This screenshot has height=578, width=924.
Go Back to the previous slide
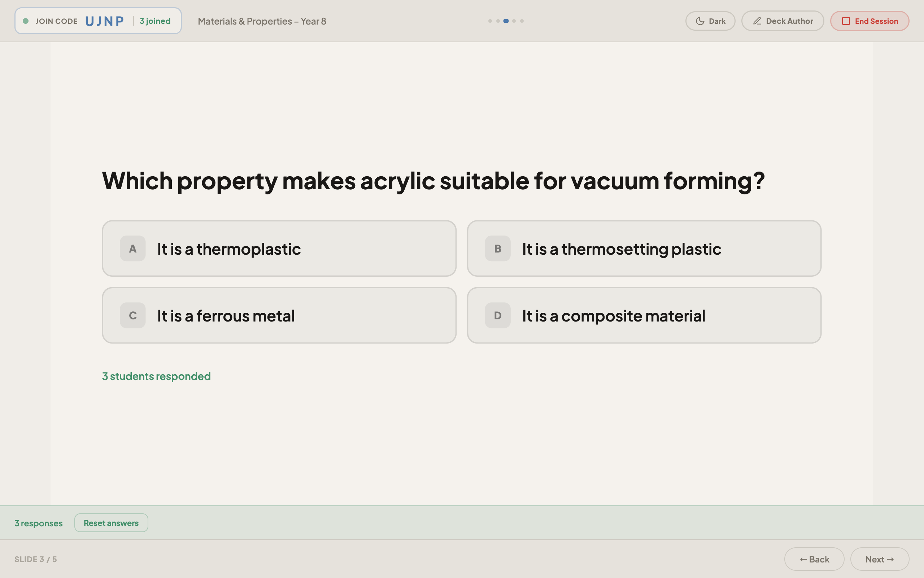point(814,559)
